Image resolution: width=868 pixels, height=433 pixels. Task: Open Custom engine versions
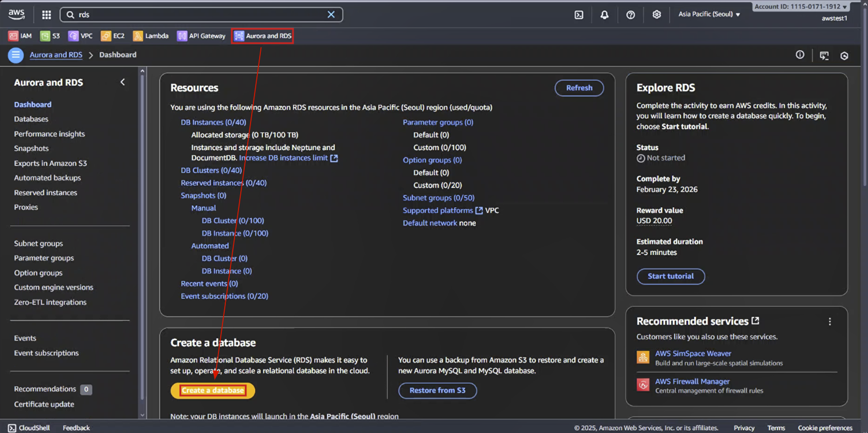53,288
